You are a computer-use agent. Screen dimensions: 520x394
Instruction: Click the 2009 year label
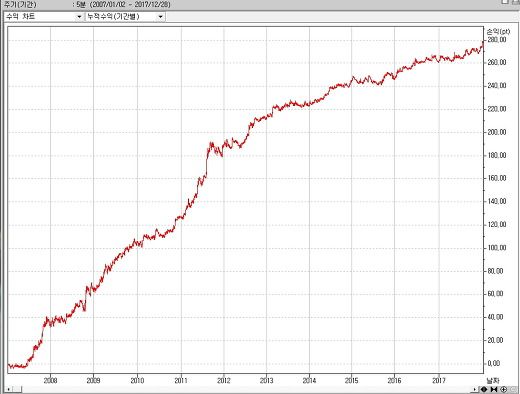point(93,380)
